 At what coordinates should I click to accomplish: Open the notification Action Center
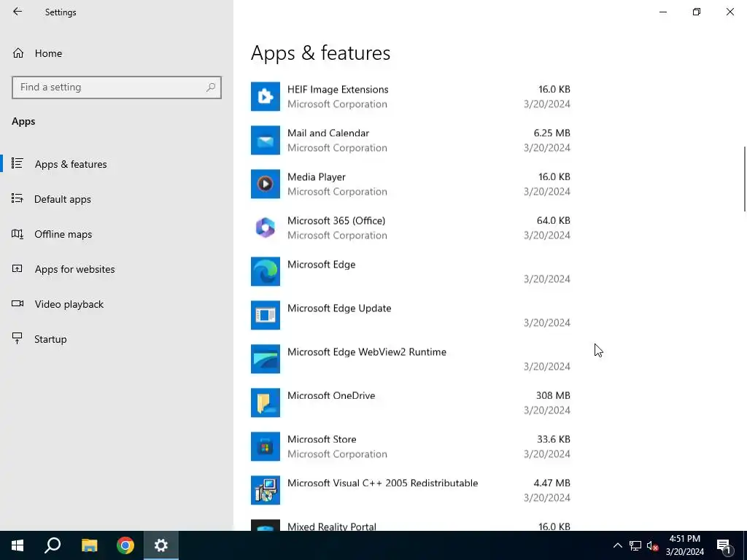(724, 545)
